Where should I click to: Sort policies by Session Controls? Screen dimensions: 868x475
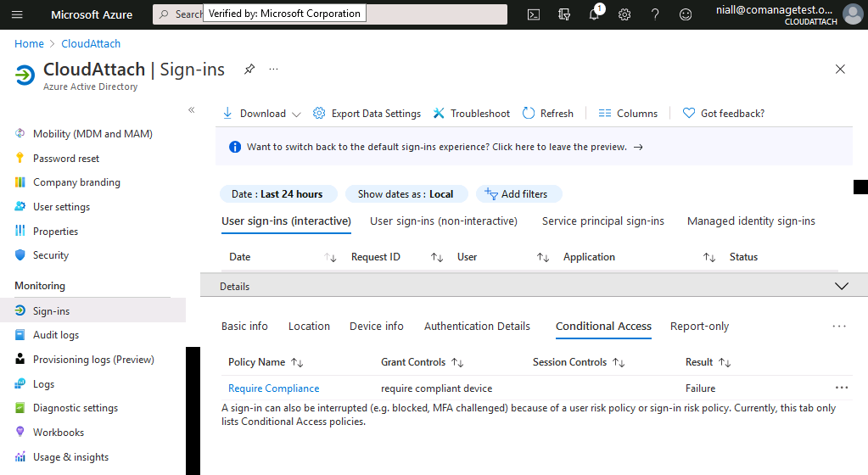[x=579, y=362]
